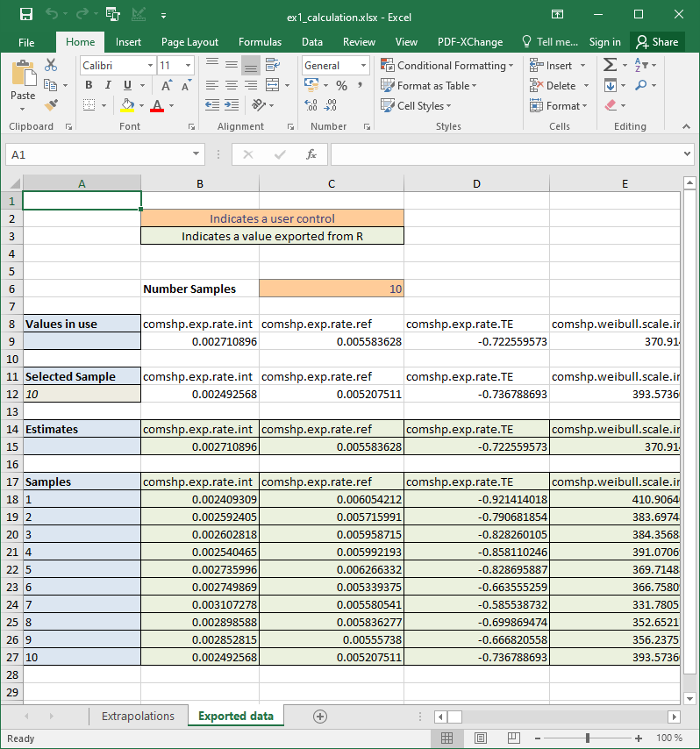Image resolution: width=700 pixels, height=749 pixels.
Task: Click the Merge & Center icon
Action: click(272, 85)
